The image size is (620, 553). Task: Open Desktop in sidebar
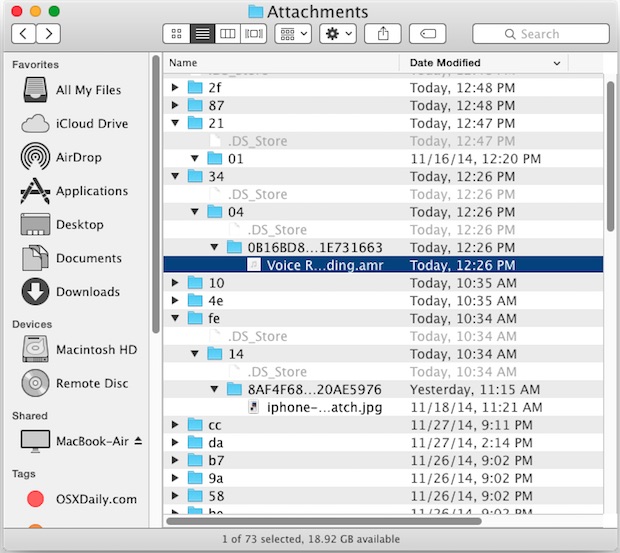pyautogui.click(x=74, y=225)
